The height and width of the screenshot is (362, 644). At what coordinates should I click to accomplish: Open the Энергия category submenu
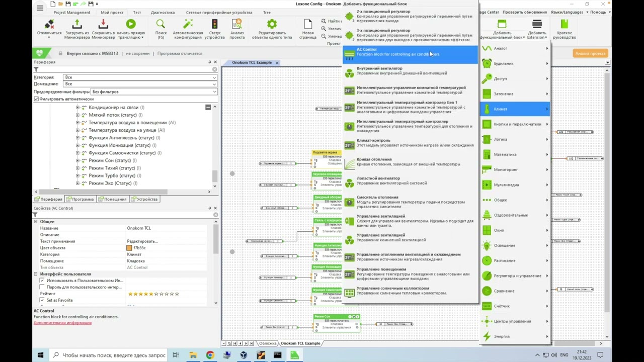[x=515, y=336]
